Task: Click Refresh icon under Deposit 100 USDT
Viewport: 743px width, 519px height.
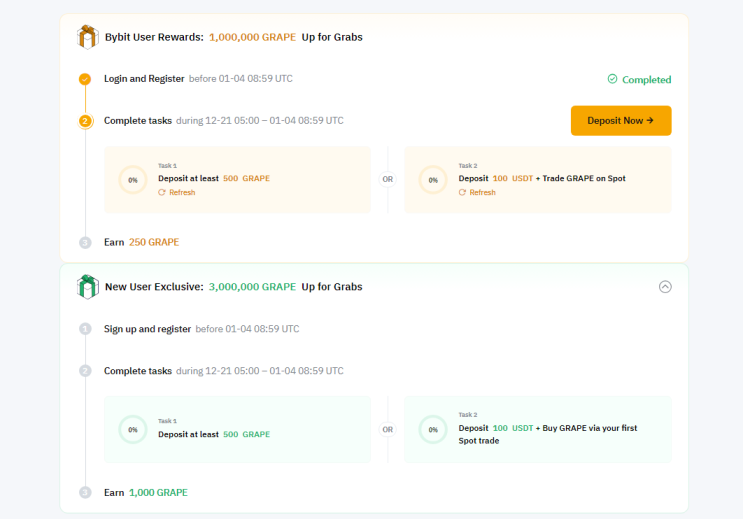Action: (x=462, y=192)
